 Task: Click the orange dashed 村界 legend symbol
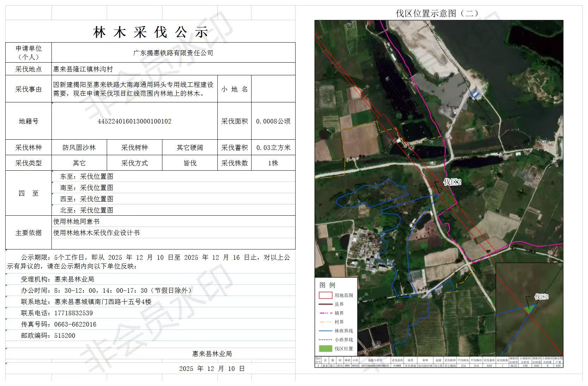click(325, 322)
